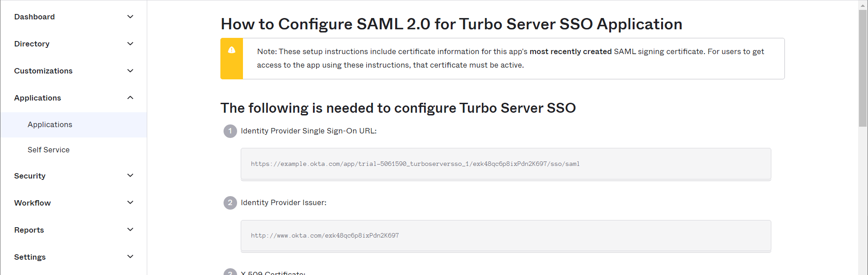This screenshot has height=275, width=868.
Task: Expand the Customizations section chevron
Action: [130, 71]
